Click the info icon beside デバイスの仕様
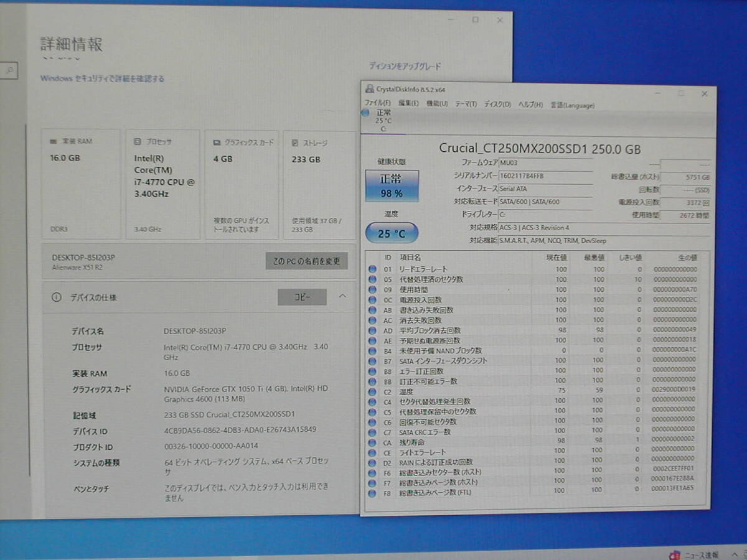 (x=57, y=297)
